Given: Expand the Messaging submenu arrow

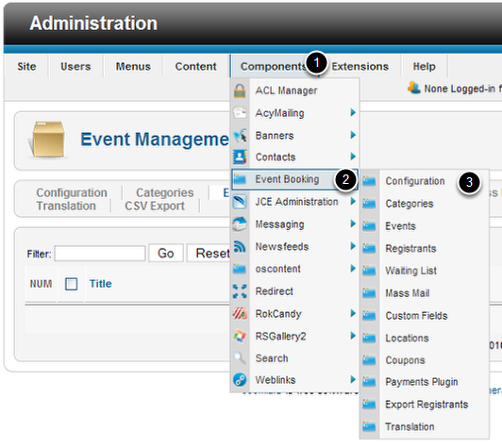Looking at the screenshot, I should [x=353, y=224].
